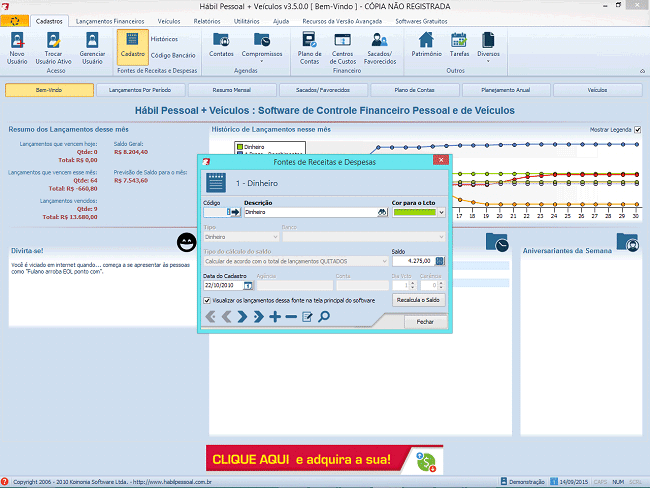
Task: Go to previous record in dialog
Action: [226, 317]
